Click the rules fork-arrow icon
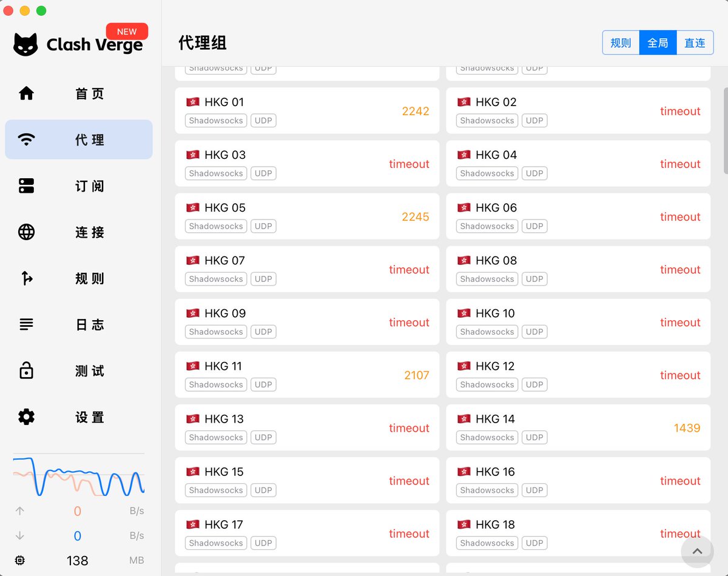728x576 pixels. coord(27,278)
